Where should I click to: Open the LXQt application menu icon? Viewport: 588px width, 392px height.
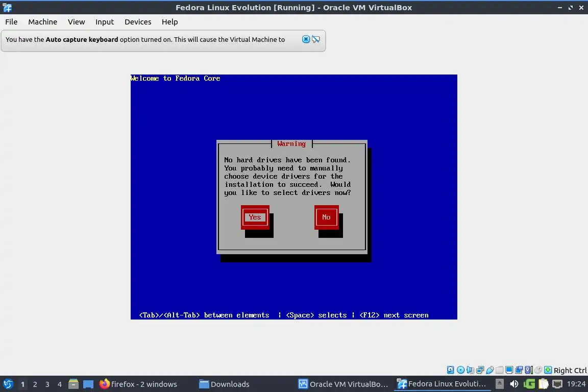point(8,384)
